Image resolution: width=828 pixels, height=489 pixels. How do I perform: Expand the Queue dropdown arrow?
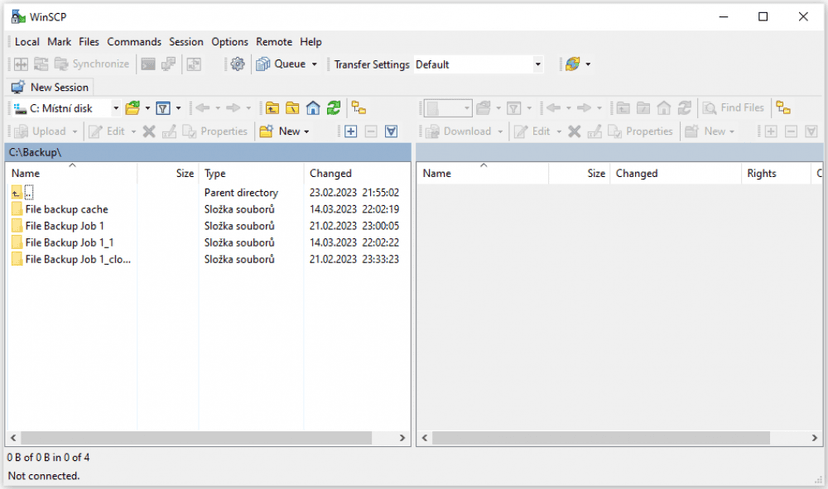coord(314,64)
